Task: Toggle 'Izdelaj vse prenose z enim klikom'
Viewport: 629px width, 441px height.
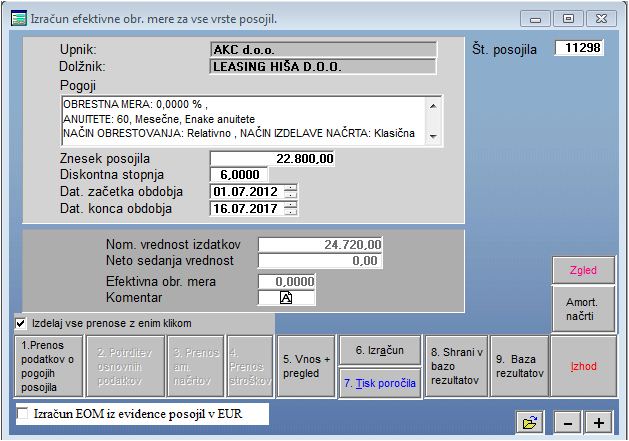Action: coord(22,324)
